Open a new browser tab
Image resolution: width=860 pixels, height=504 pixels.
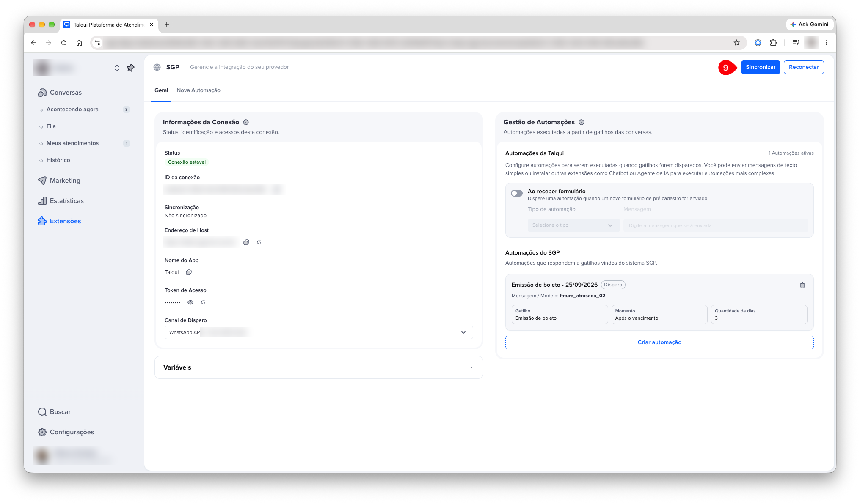click(x=167, y=25)
